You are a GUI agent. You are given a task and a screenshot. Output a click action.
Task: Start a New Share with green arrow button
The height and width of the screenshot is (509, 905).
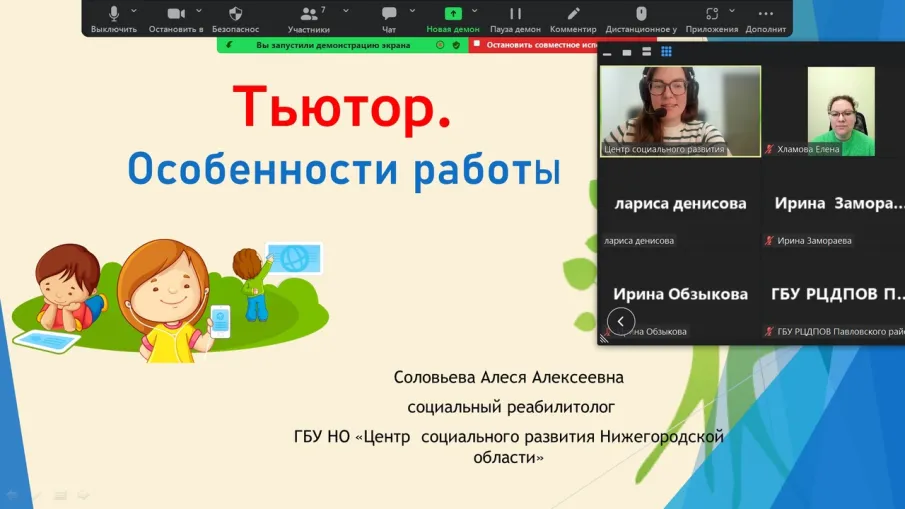[453, 18]
